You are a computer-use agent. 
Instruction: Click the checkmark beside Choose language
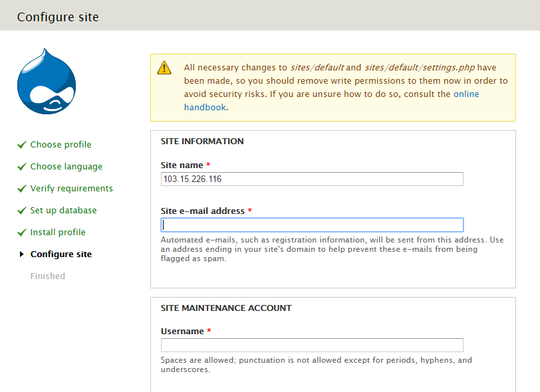click(x=22, y=167)
